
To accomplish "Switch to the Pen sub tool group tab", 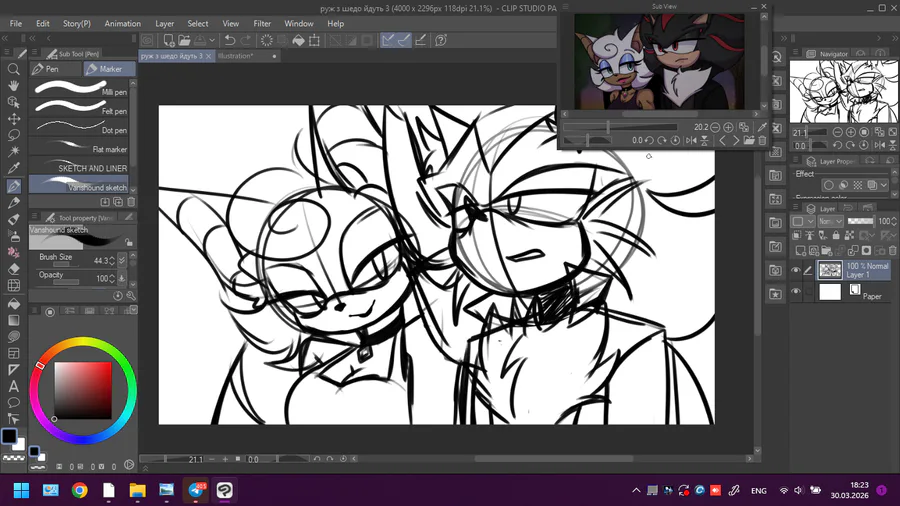I will coord(55,69).
